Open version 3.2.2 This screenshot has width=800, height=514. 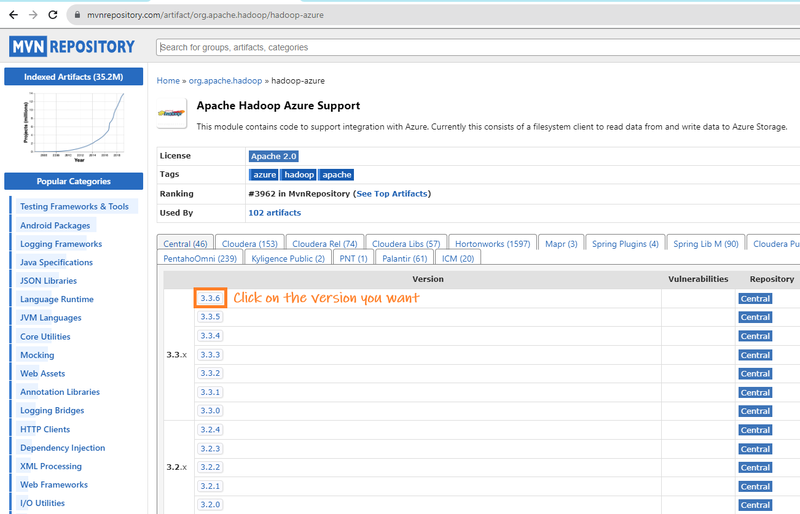point(210,467)
